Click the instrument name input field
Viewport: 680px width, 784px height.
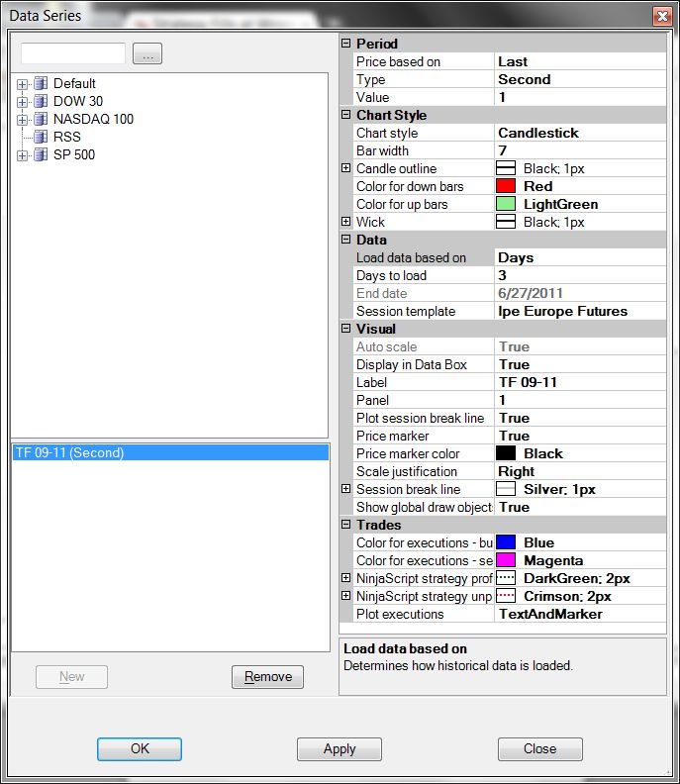coord(73,53)
